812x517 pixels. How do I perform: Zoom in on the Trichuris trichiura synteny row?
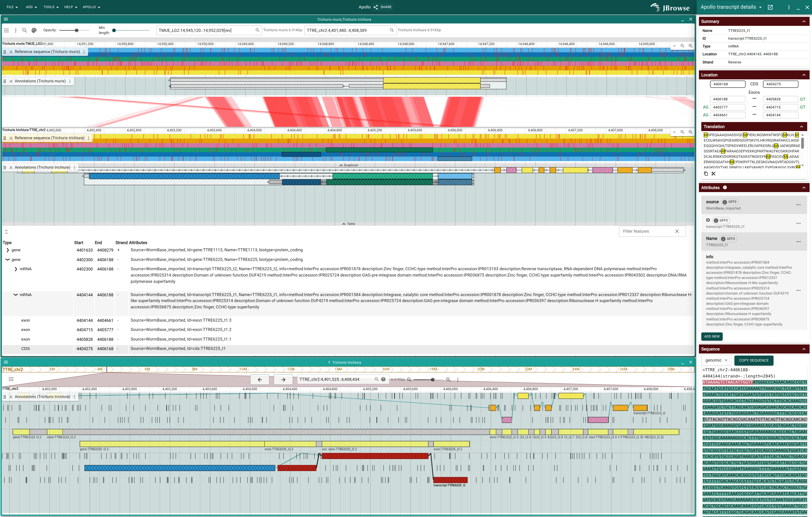click(x=691, y=132)
